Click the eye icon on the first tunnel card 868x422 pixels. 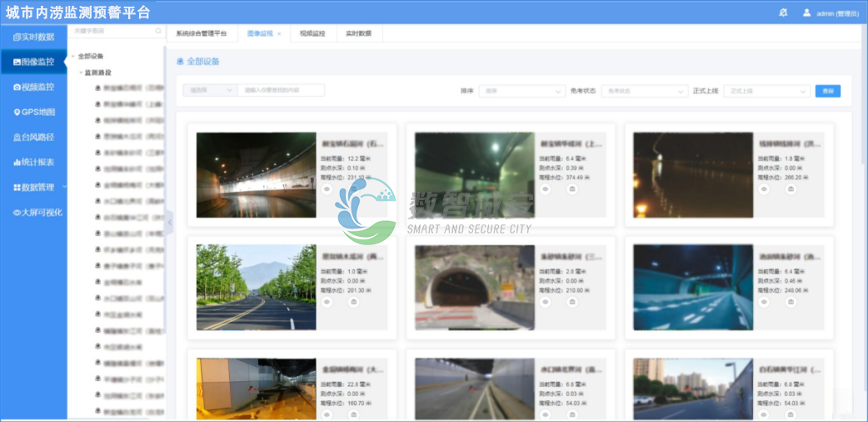tap(327, 189)
